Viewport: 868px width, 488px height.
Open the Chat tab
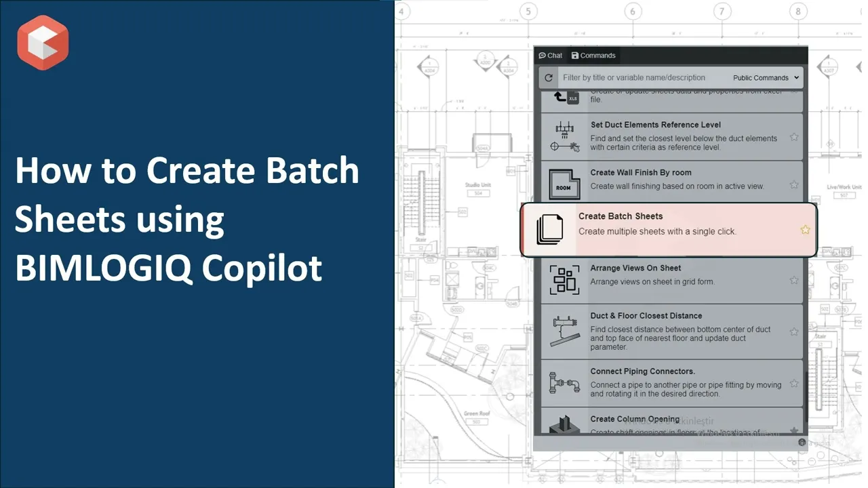tap(550, 56)
